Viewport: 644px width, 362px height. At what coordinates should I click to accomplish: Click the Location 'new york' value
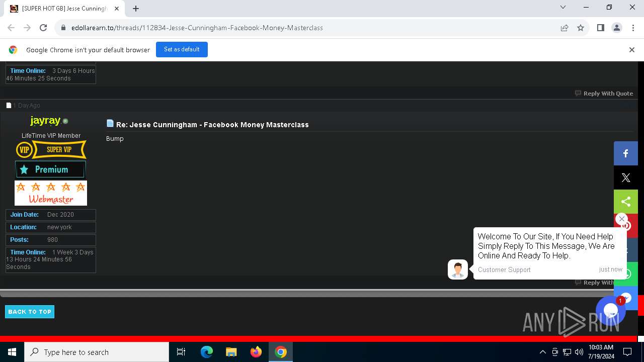59,227
